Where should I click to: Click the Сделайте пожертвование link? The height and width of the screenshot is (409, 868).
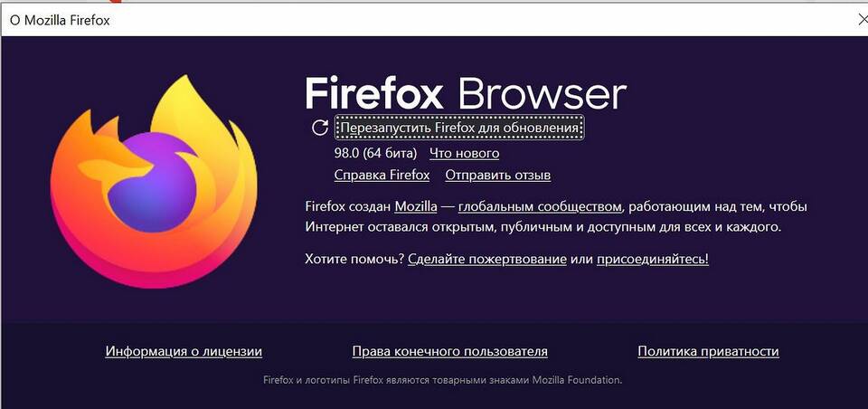tap(487, 259)
